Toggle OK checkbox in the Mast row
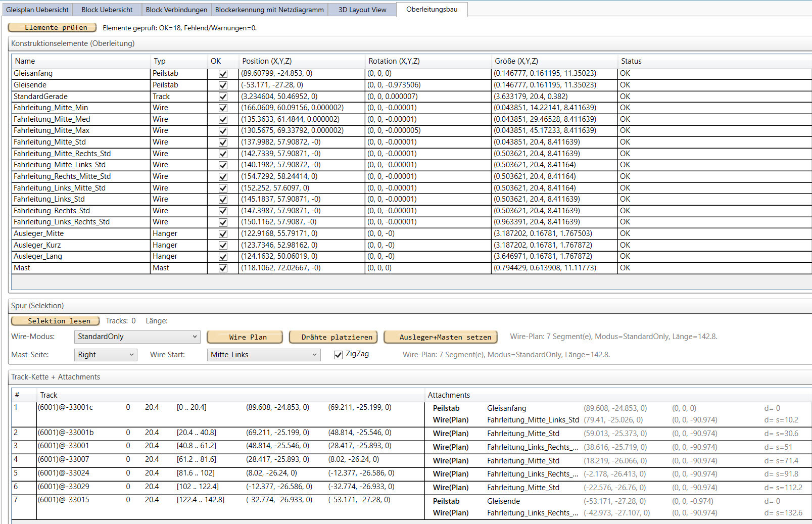 [x=223, y=268]
